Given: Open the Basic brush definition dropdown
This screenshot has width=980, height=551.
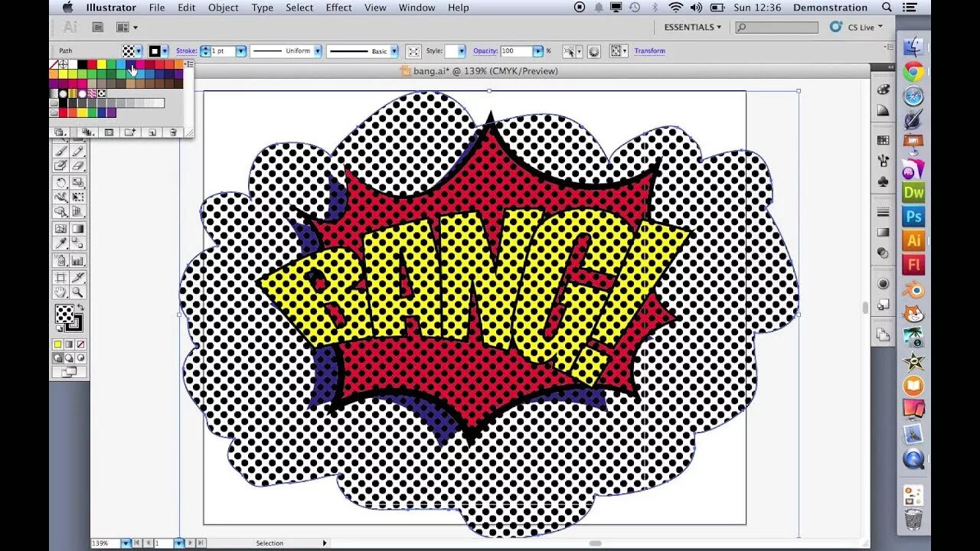Looking at the screenshot, I should pos(394,51).
